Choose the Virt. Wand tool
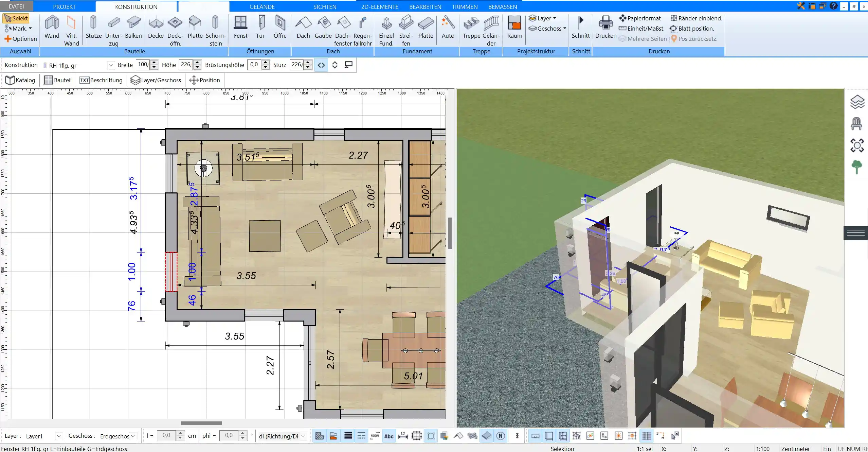This screenshot has width=868, height=452. pos(71,31)
